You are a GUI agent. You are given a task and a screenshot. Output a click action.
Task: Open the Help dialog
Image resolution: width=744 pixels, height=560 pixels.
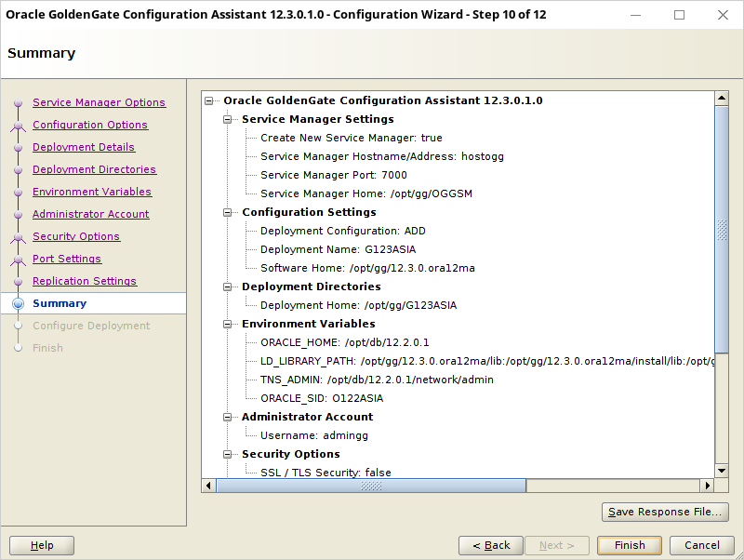(x=42, y=545)
